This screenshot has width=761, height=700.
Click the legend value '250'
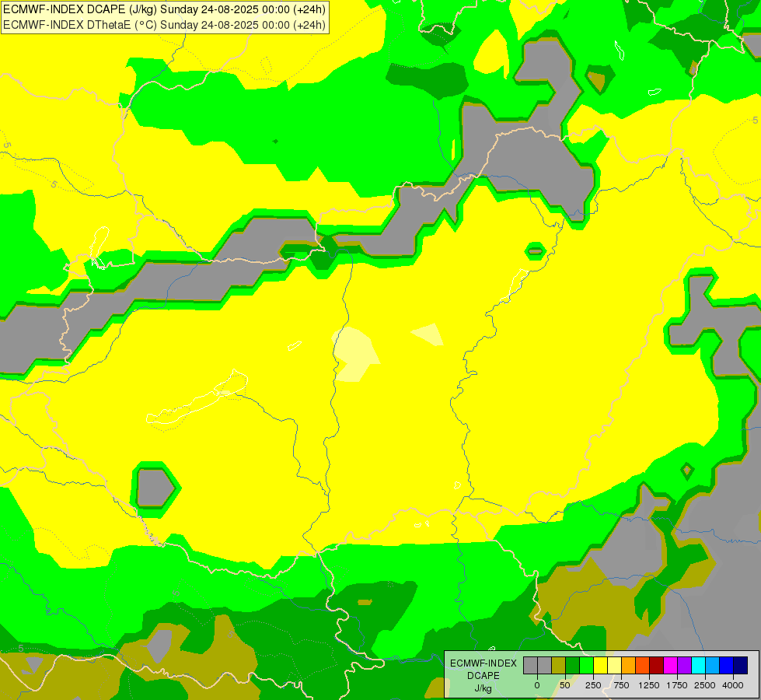point(593,685)
